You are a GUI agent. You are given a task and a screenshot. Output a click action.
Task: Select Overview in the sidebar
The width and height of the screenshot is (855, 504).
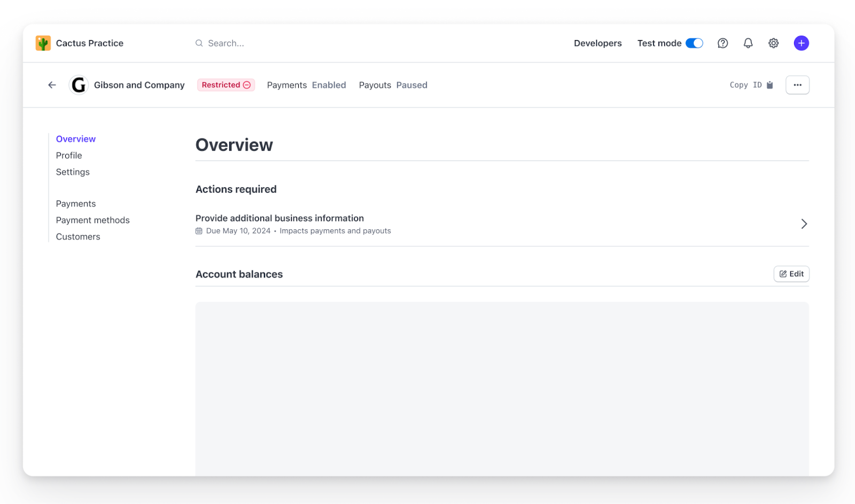coord(76,139)
